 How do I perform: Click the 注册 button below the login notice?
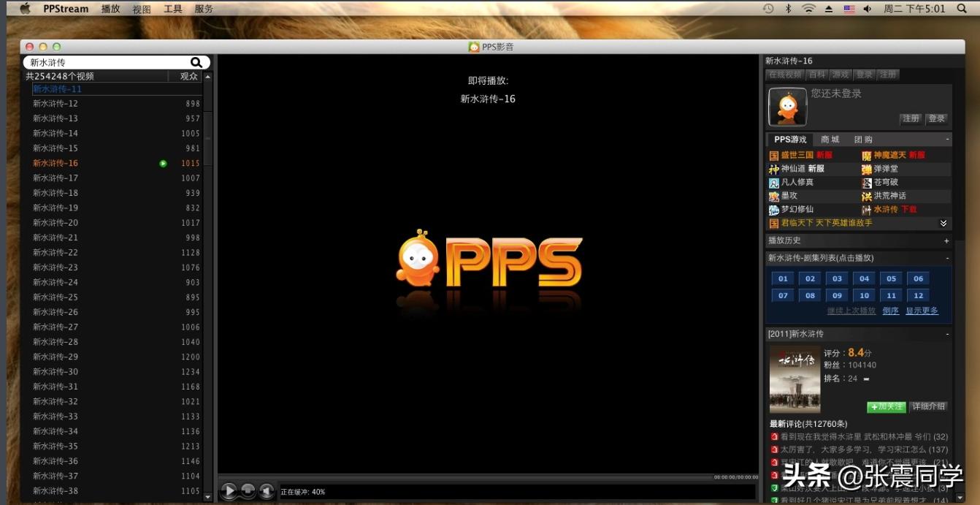pos(911,118)
